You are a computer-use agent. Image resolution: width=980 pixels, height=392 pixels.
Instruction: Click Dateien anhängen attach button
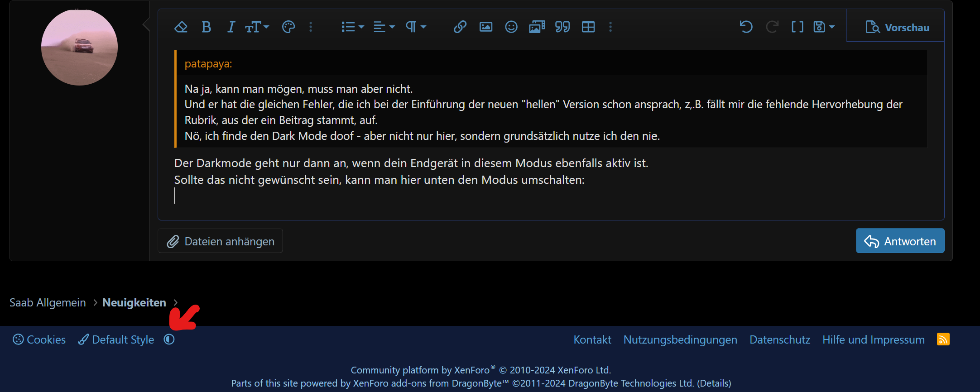(221, 241)
